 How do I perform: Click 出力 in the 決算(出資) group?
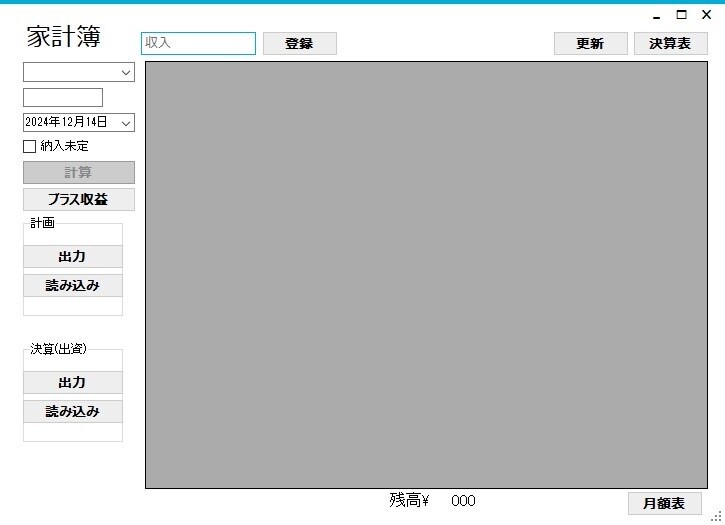point(73,383)
